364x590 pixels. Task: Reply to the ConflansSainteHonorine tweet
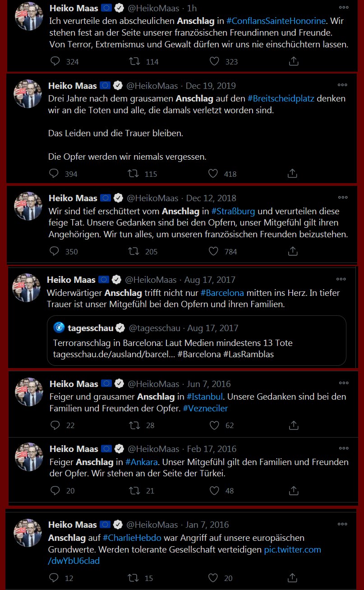(x=55, y=61)
